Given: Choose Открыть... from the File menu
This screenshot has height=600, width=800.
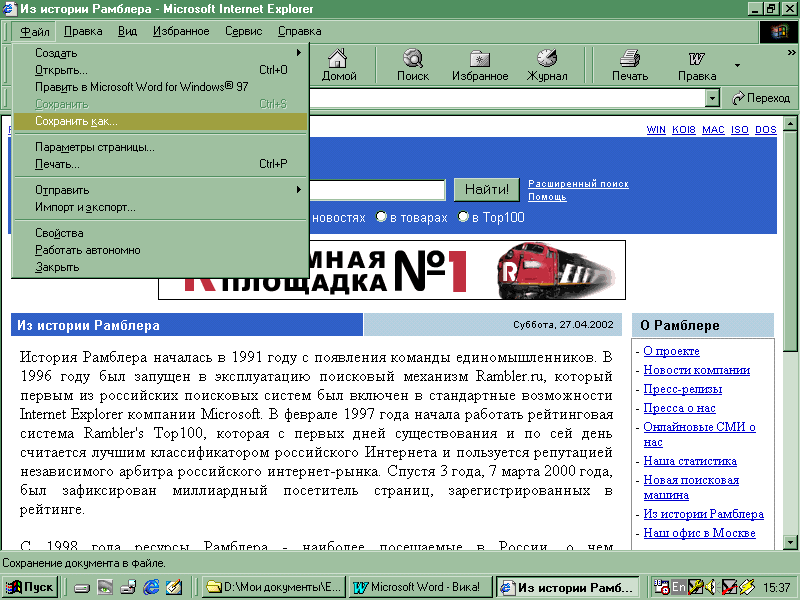Looking at the screenshot, I should click(161, 70).
